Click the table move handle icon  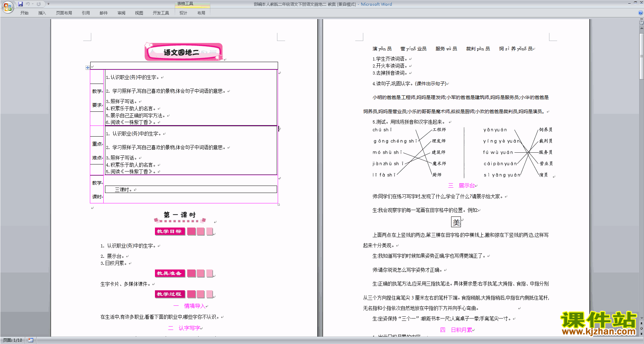pyautogui.click(x=88, y=67)
